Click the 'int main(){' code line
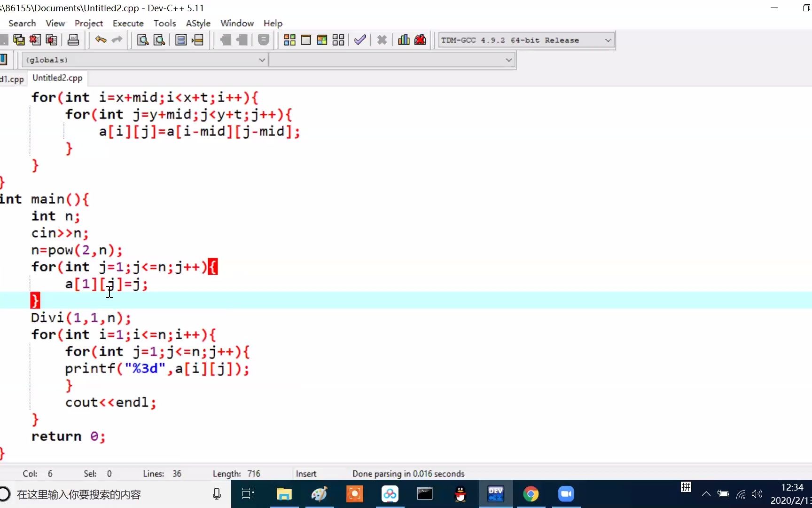 point(44,199)
